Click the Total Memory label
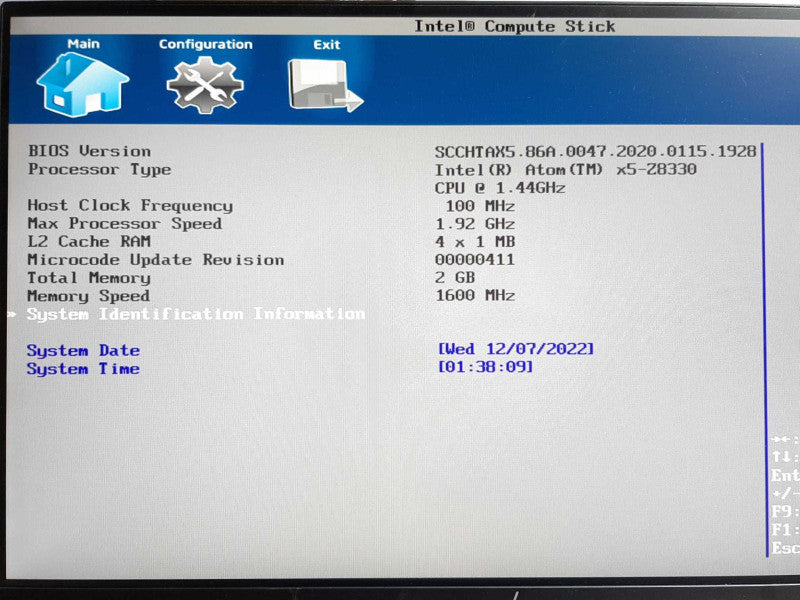The width and height of the screenshot is (800, 600). [89, 278]
